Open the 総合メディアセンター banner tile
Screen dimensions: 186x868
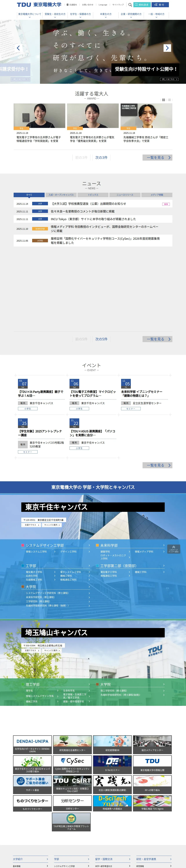pos(152,745)
